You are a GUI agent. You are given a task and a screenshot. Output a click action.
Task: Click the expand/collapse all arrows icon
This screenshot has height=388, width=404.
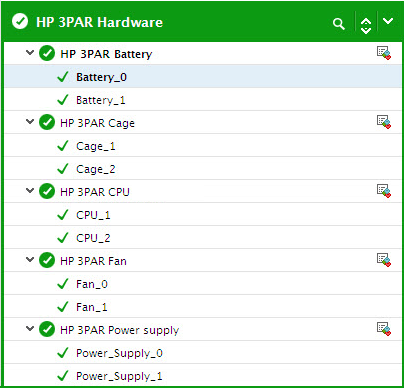point(366,25)
